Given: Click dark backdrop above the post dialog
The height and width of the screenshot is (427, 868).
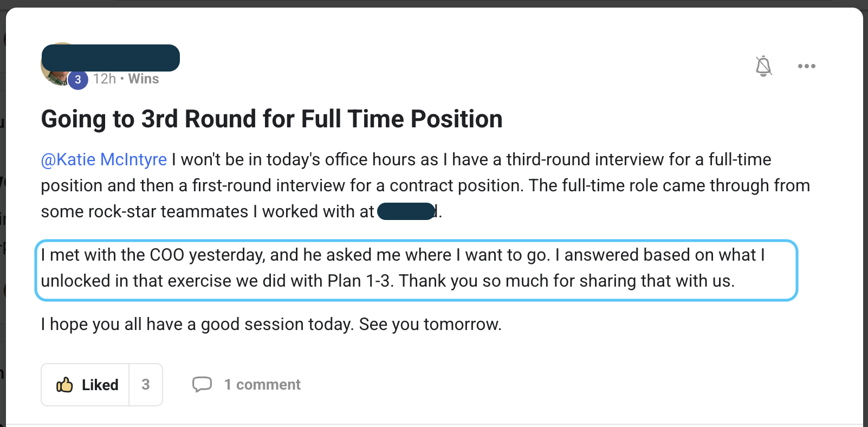Looking at the screenshot, I should (x=433, y=3).
